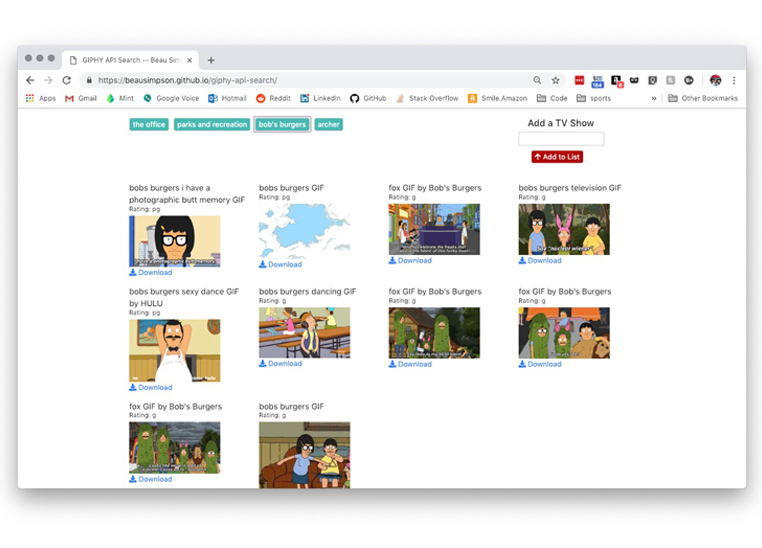Bookmark this page with the star icon
762x548 pixels.
pyautogui.click(x=555, y=80)
